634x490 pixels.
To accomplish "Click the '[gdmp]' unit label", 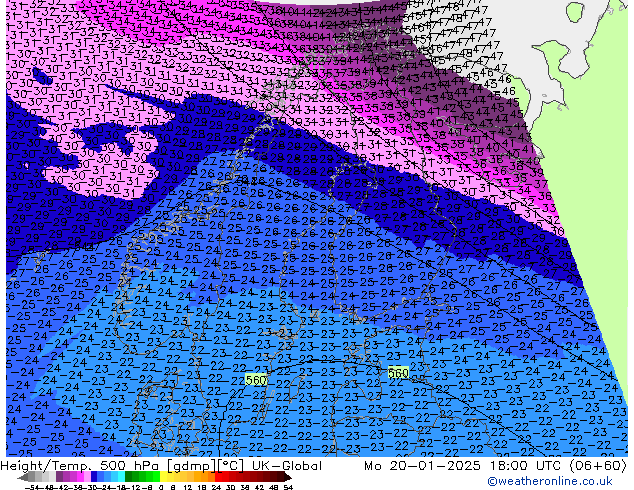I will coord(191,466).
